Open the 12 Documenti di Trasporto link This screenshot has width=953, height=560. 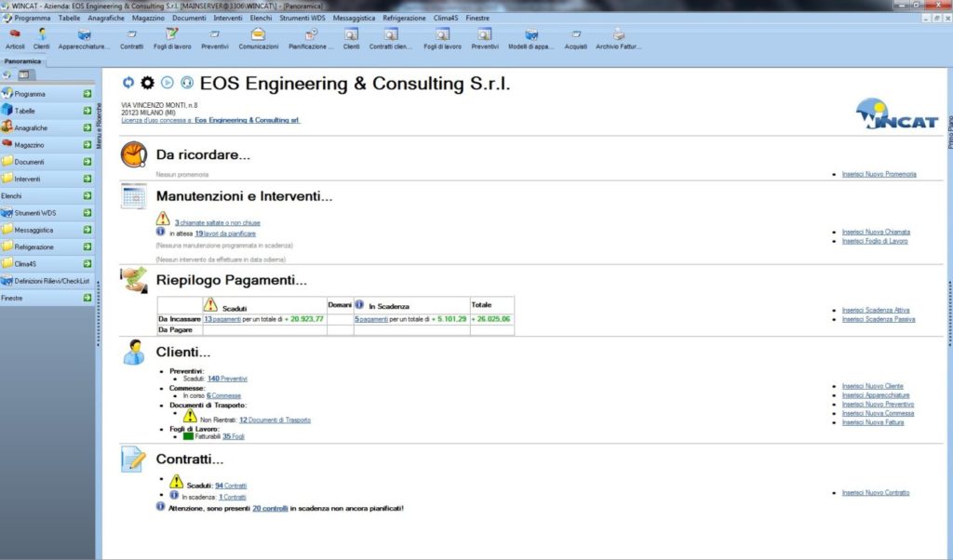coord(275,420)
